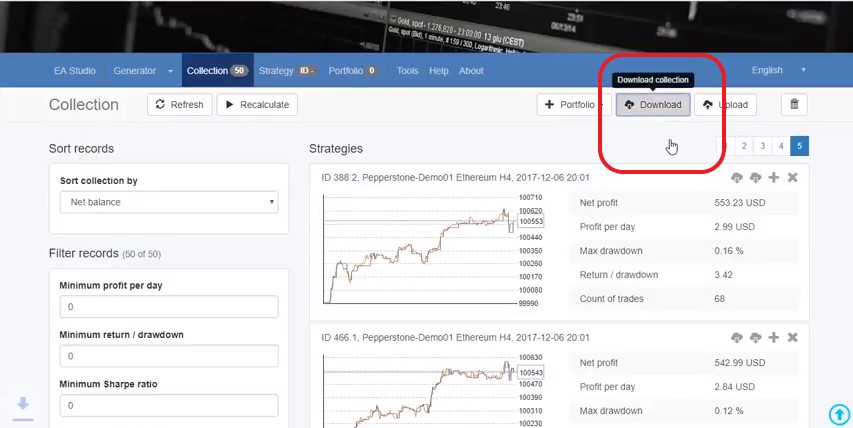This screenshot has height=428, width=853.
Task: Click the Recalculate button
Action: pyautogui.click(x=257, y=104)
